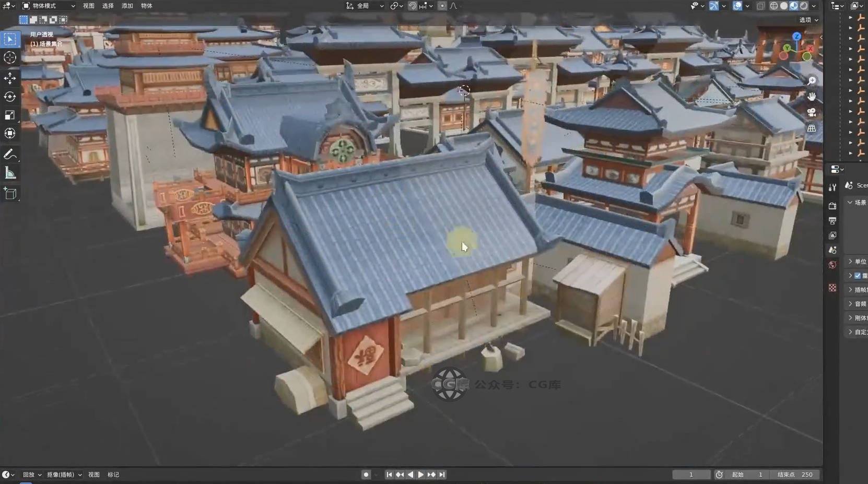The image size is (868, 484).
Task: Choose the Move tool
Action: pos(10,78)
